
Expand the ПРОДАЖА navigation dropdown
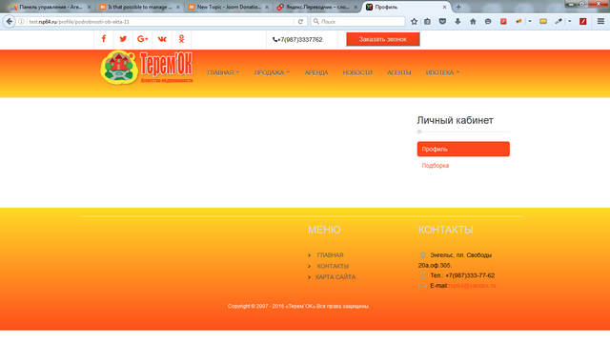272,72
